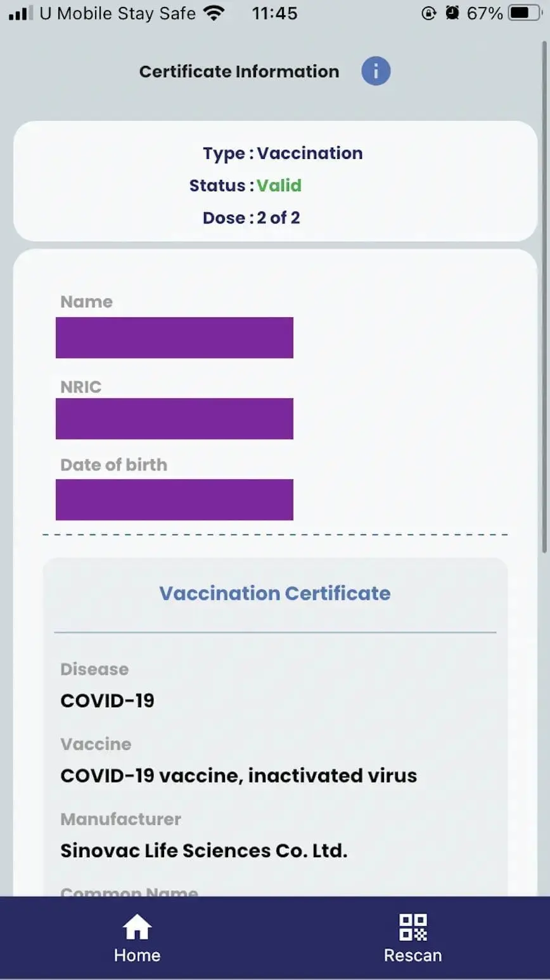Tap the Wi-Fi status icon
This screenshot has width=550, height=980.
[x=215, y=13]
